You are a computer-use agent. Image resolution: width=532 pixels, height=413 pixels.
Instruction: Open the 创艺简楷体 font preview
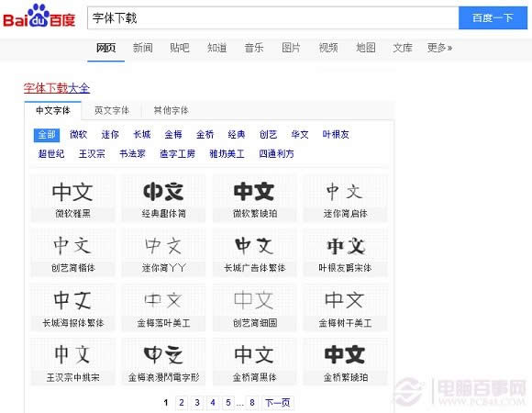[x=72, y=252]
